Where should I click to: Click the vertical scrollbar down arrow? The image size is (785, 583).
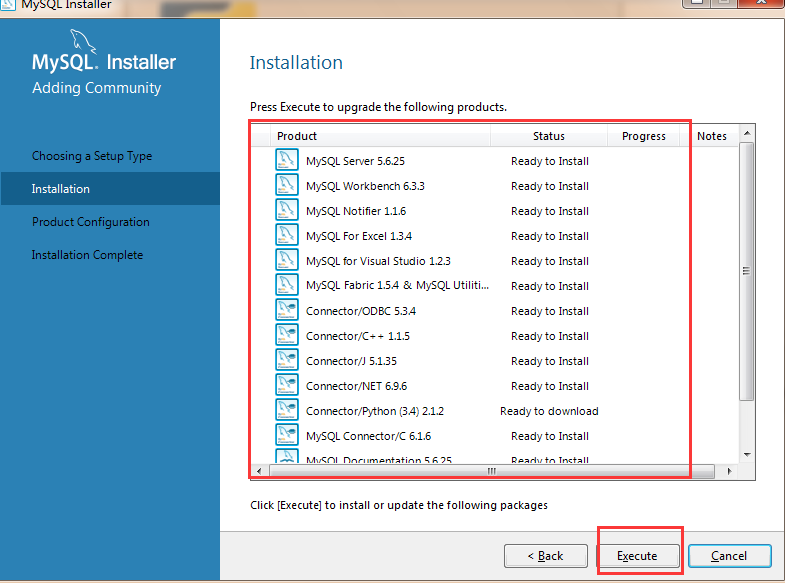coord(747,455)
